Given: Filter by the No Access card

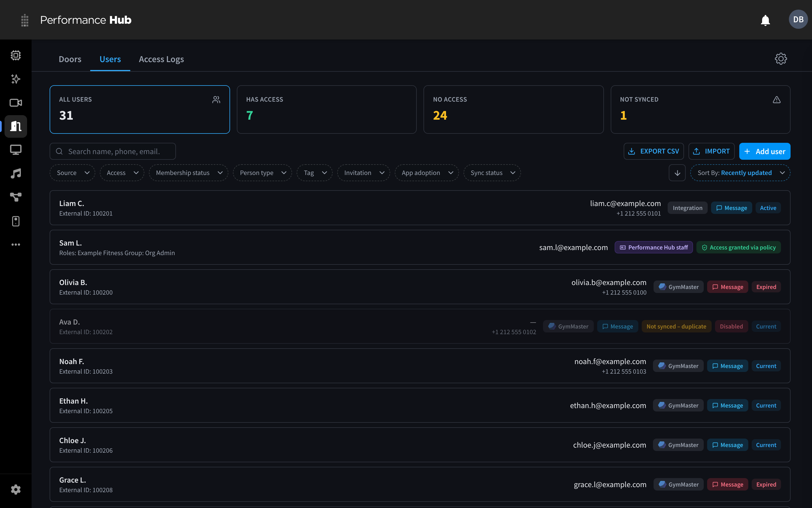Looking at the screenshot, I should (513, 110).
